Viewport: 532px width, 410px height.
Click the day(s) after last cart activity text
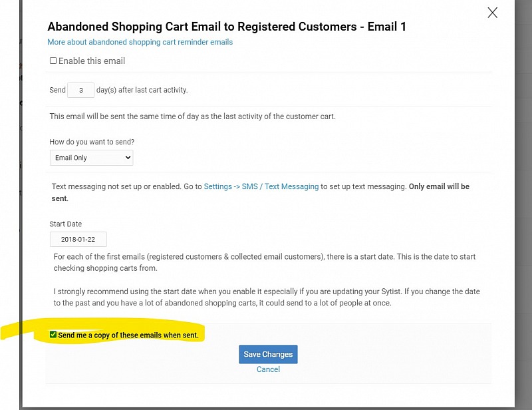point(142,91)
